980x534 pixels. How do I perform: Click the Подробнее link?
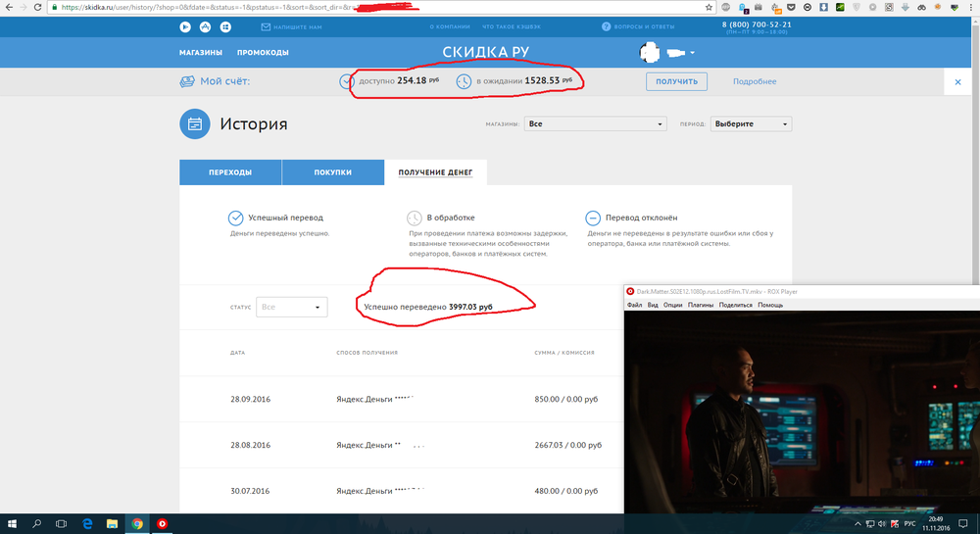pos(755,82)
